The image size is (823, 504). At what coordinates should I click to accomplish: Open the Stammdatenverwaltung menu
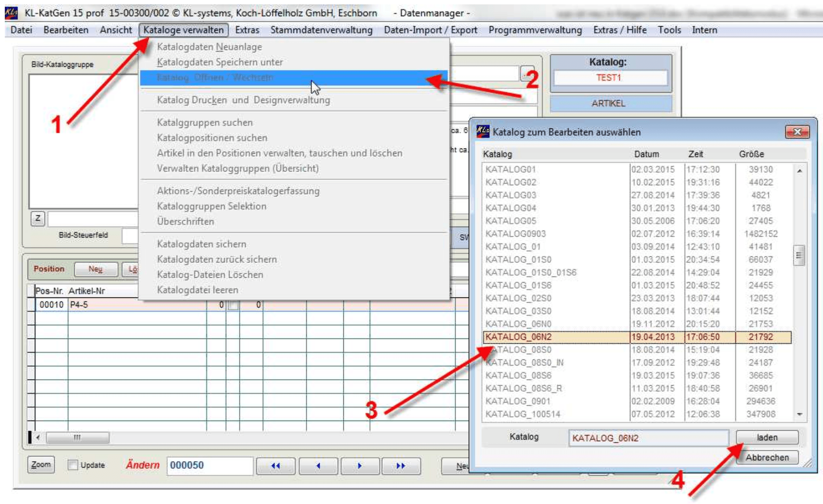pyautogui.click(x=322, y=30)
